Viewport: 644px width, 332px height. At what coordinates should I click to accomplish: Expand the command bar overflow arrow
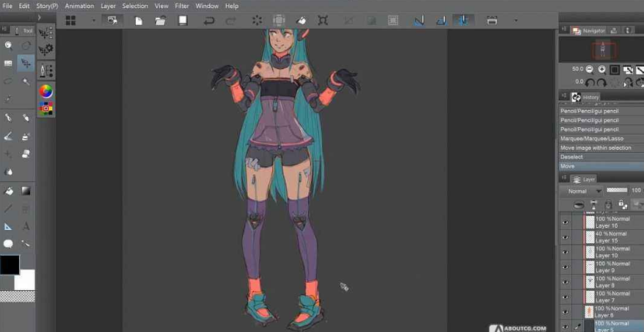[516, 21]
